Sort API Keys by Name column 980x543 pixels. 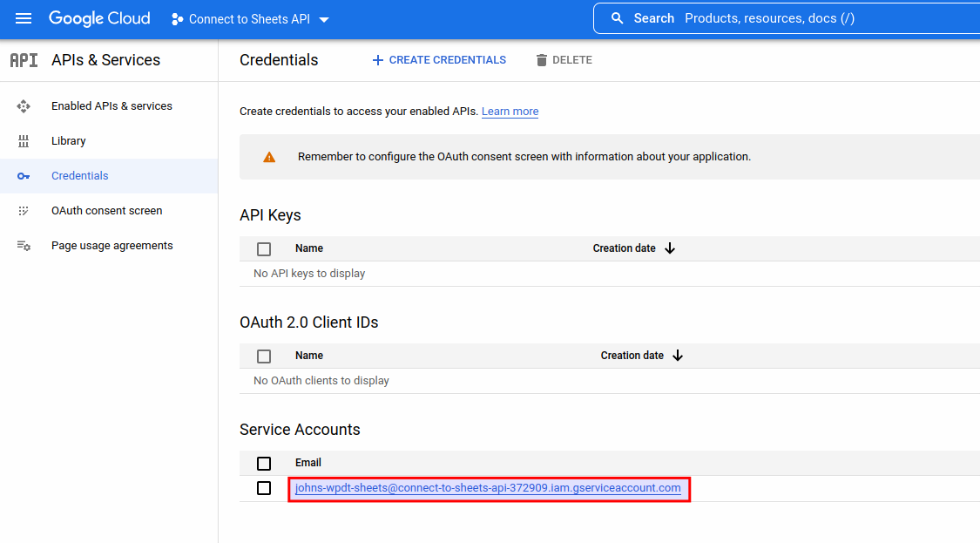pos(308,248)
